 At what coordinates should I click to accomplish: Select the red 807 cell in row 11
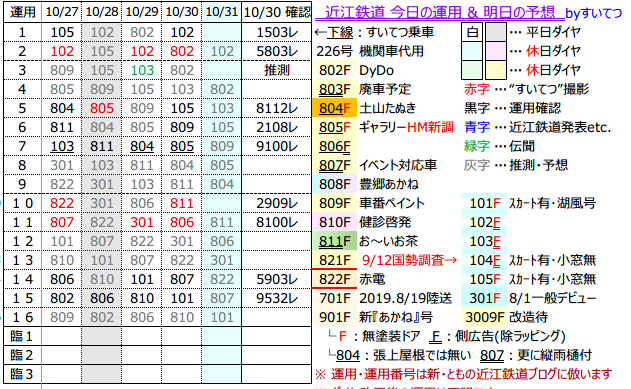pyautogui.click(x=62, y=222)
